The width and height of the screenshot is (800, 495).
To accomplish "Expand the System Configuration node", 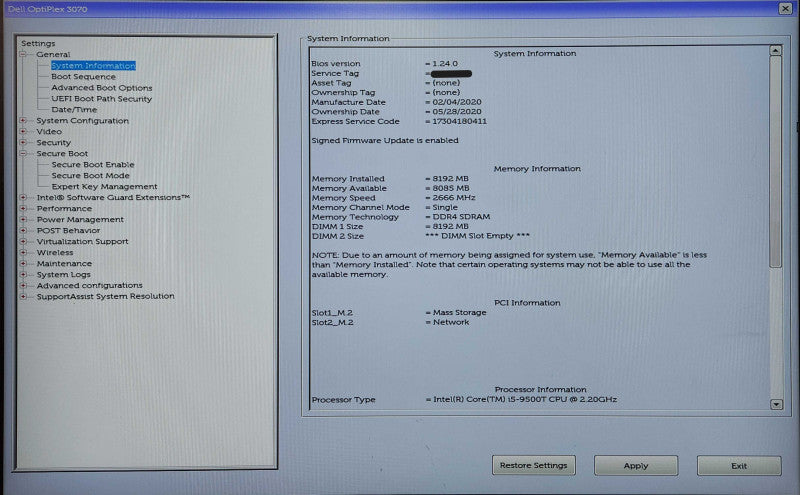I will coord(23,120).
